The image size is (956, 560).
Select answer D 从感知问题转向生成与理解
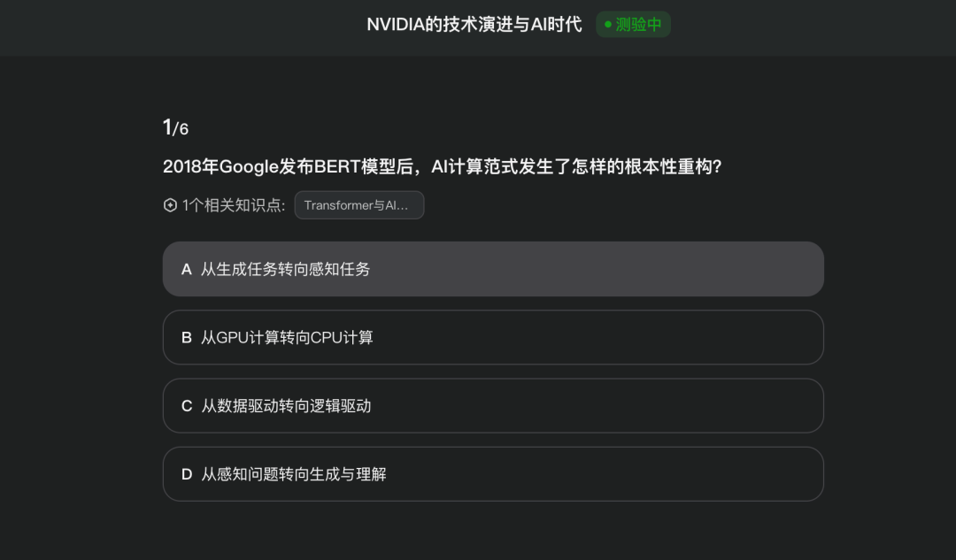point(492,474)
